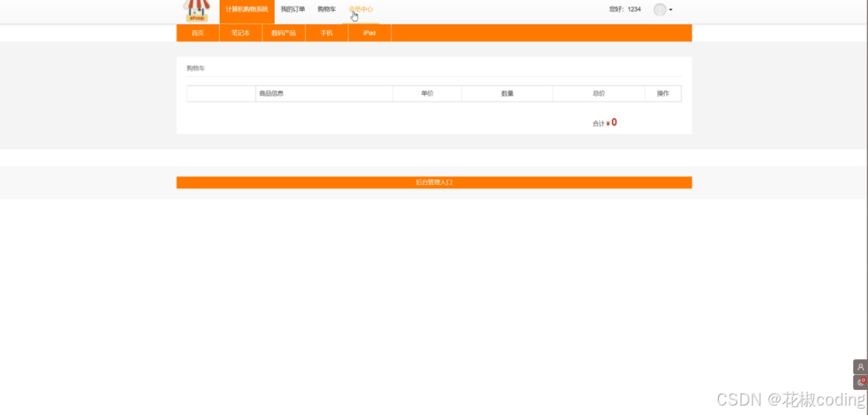
Task: Click the 购物车 panel heading
Action: (x=195, y=68)
